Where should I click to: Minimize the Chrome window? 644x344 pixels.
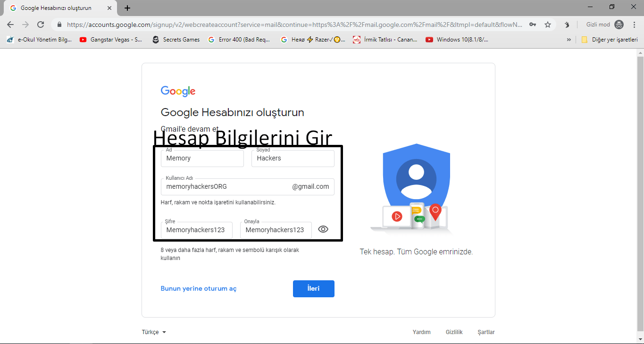click(x=591, y=7)
